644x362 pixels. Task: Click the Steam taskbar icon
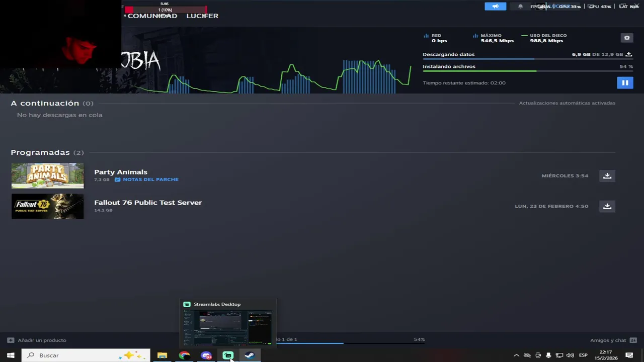[250, 355]
